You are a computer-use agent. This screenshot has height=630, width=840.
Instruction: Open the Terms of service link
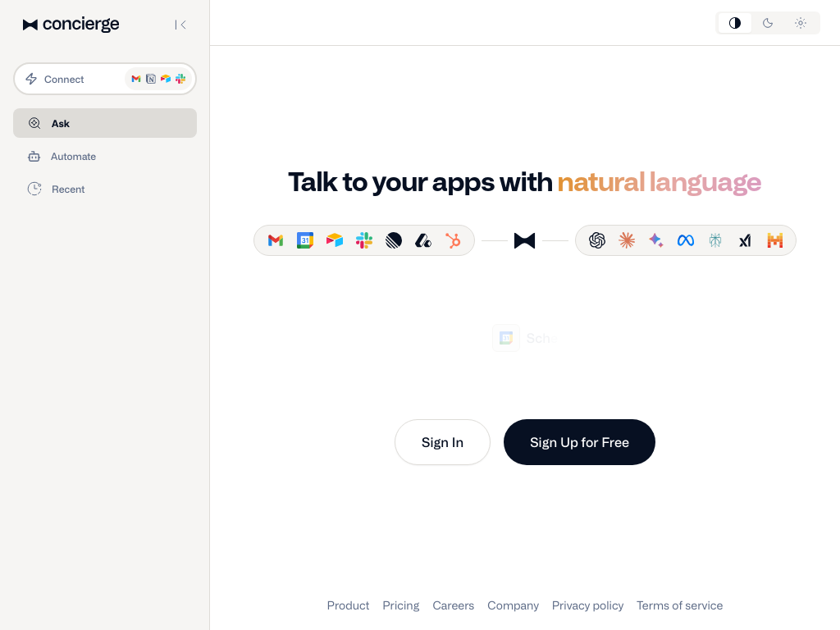680,605
